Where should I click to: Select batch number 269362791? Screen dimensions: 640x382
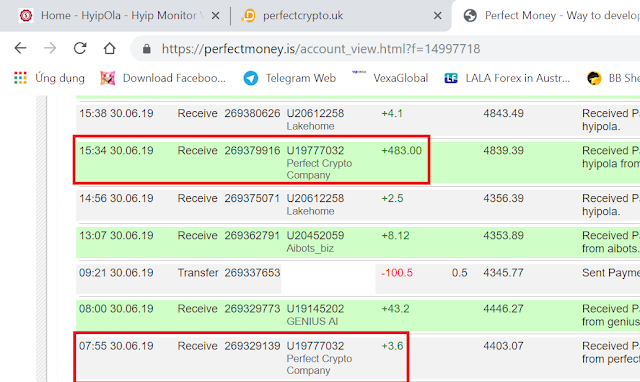[x=252, y=235]
